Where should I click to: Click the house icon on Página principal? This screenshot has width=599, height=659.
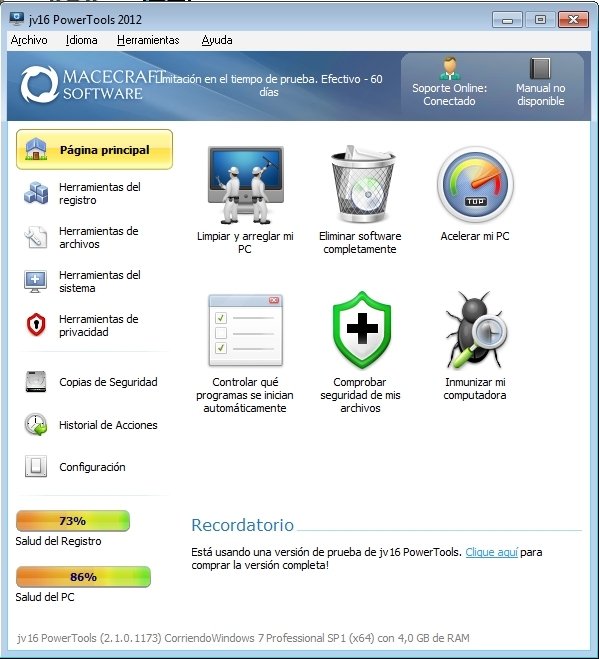click(x=36, y=149)
